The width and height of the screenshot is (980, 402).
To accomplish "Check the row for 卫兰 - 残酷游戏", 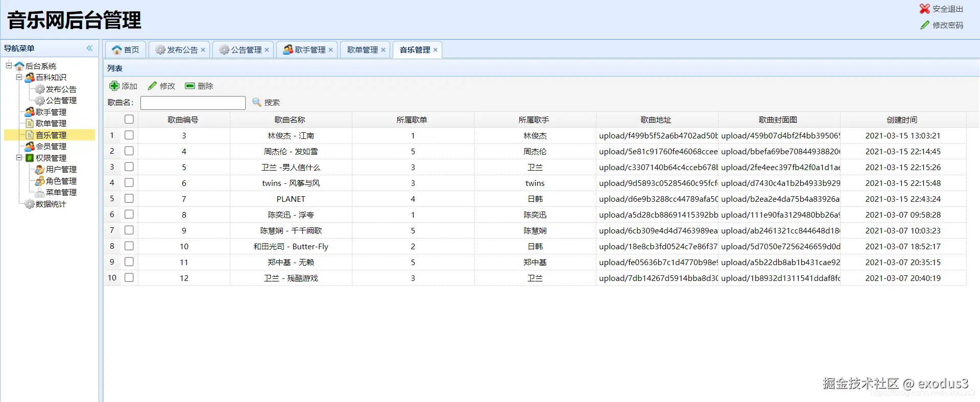I will (x=129, y=277).
